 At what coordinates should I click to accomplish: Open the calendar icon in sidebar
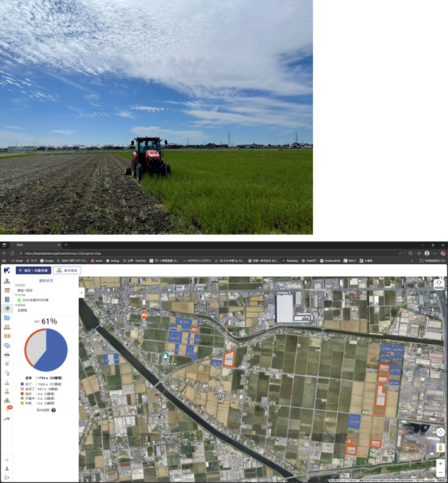click(x=7, y=290)
